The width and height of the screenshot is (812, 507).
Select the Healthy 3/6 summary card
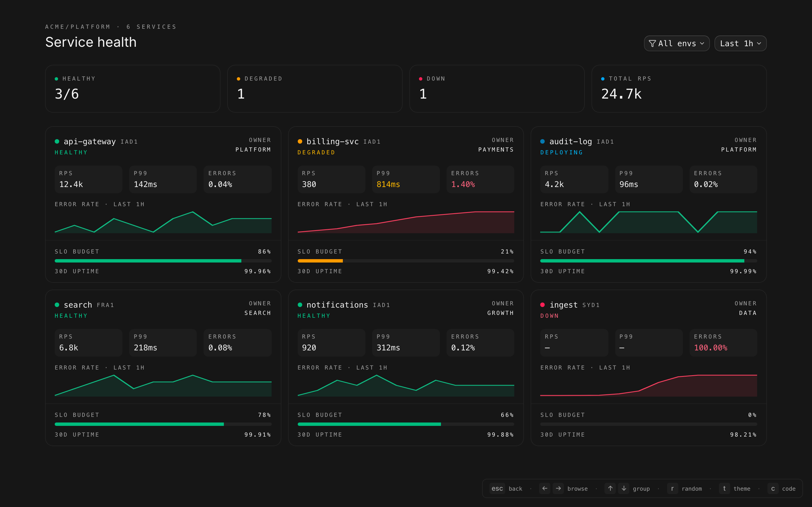pos(133,88)
